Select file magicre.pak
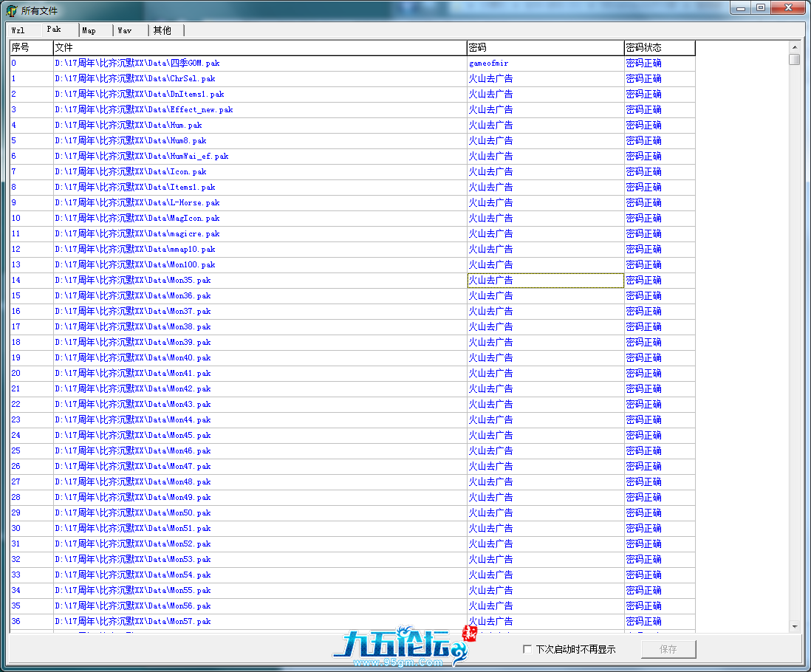 point(260,233)
